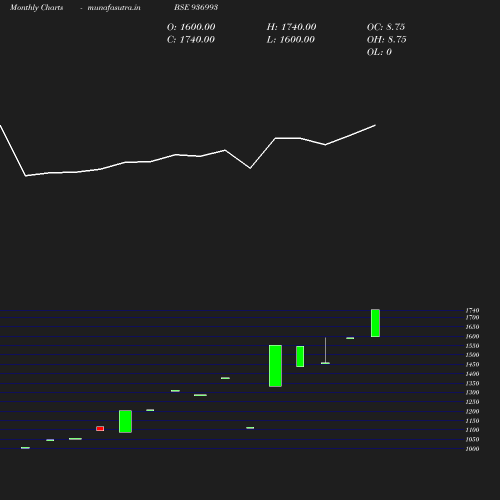Select the 'H: 1740.00' high value
Viewport: 500px width, 500px height.
coord(291,27)
